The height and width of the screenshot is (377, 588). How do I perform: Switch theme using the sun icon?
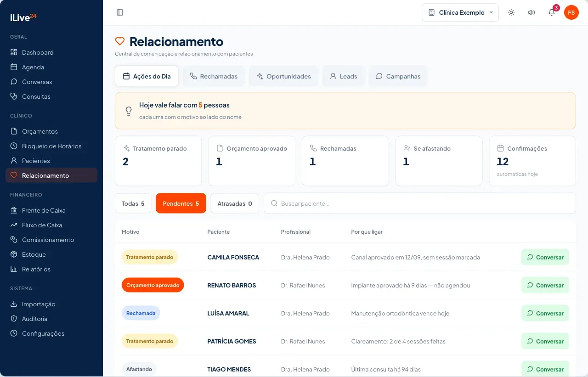click(x=511, y=12)
